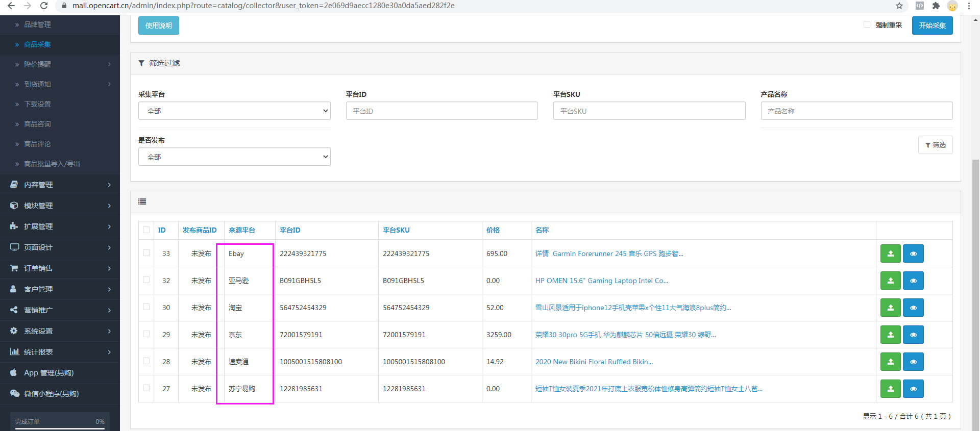Click the 筛选 filter button
Image resolution: width=980 pixels, height=431 pixels.
(x=935, y=145)
